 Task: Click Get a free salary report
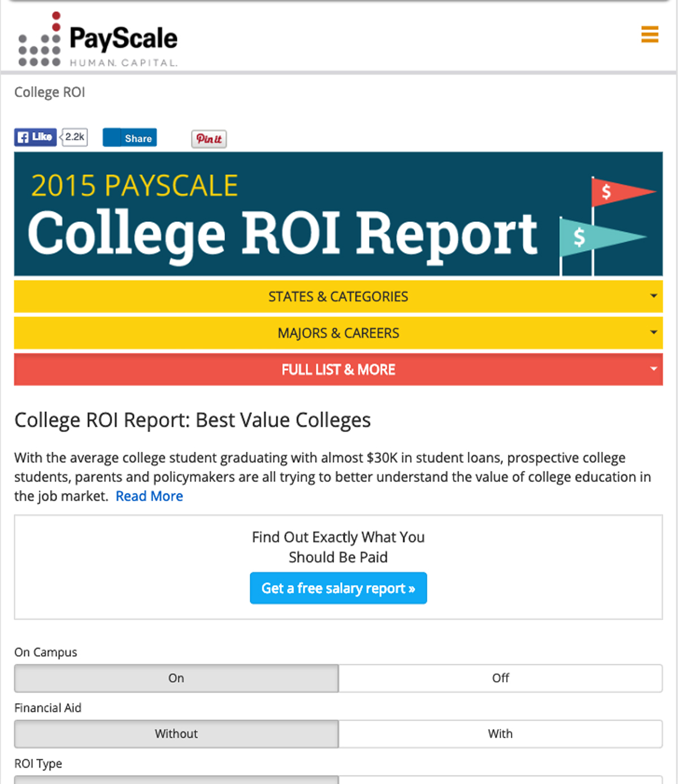pyautogui.click(x=338, y=588)
